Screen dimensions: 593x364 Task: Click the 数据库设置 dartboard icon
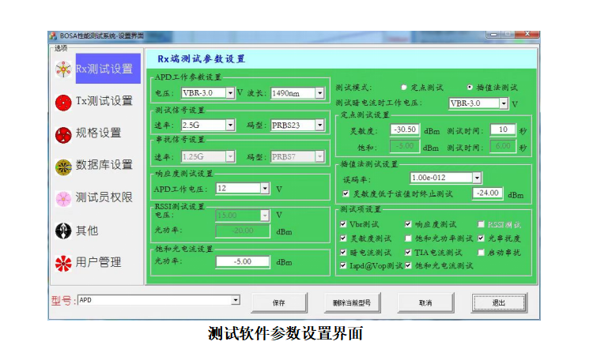point(63,167)
